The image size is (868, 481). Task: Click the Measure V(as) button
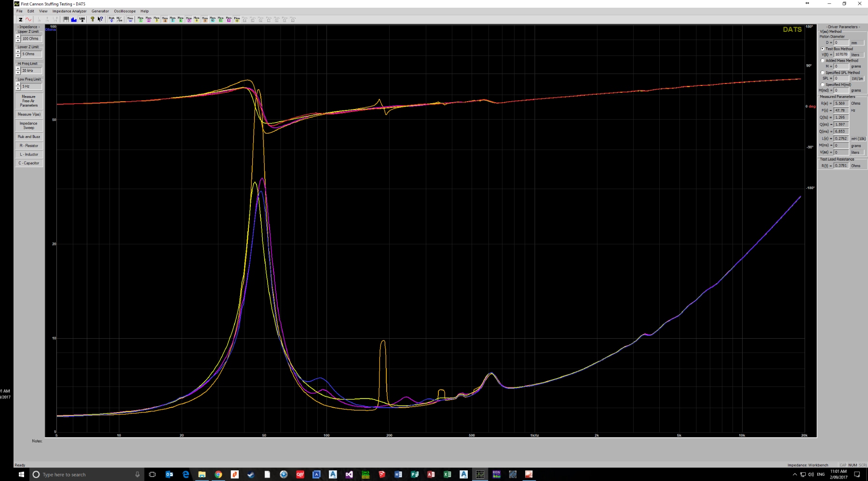coord(29,114)
